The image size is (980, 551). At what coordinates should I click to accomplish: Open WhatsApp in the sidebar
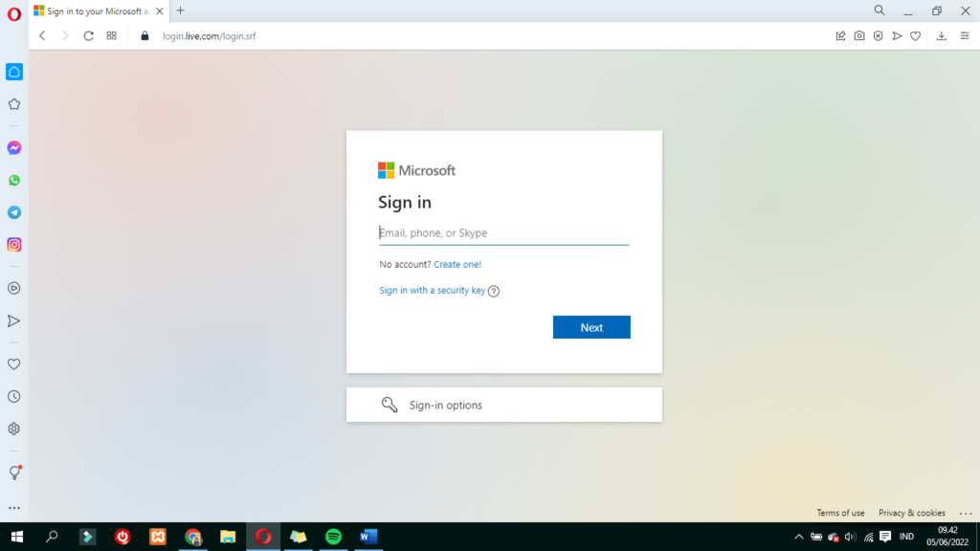coord(14,181)
